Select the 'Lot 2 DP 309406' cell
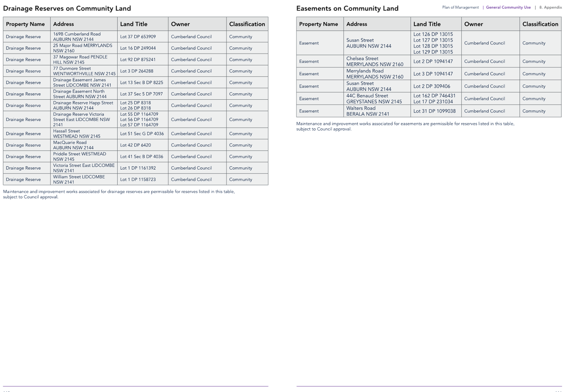The height and width of the screenshot is (392, 564). pos(436,86)
